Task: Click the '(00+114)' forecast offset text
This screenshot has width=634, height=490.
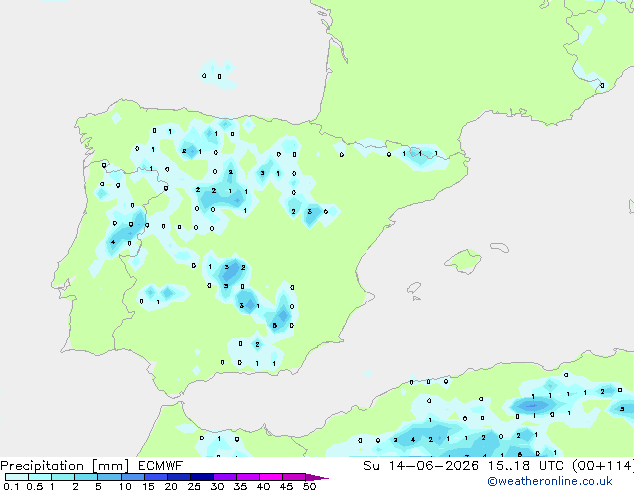Action: pyautogui.click(x=603, y=466)
